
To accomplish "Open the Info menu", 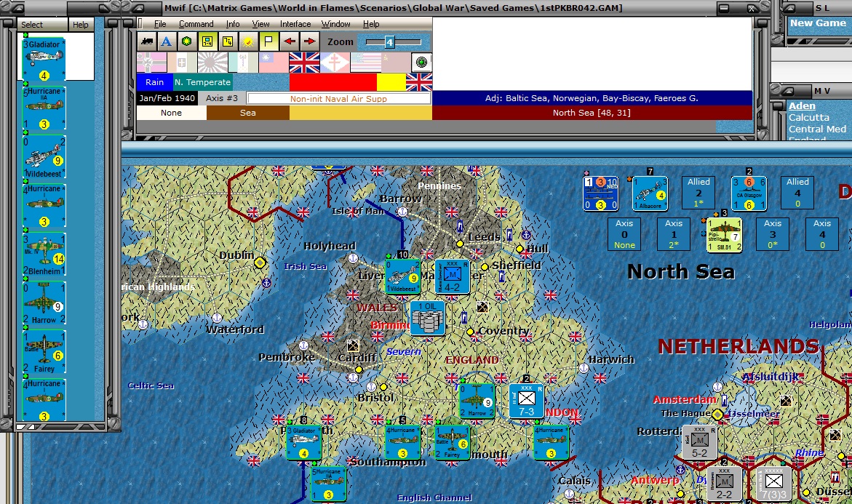I will (x=233, y=24).
